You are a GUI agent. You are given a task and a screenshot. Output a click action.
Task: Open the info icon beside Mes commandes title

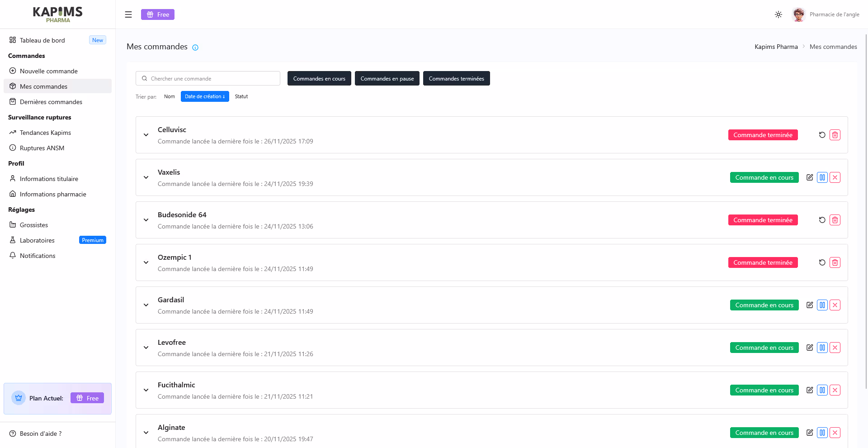point(195,47)
